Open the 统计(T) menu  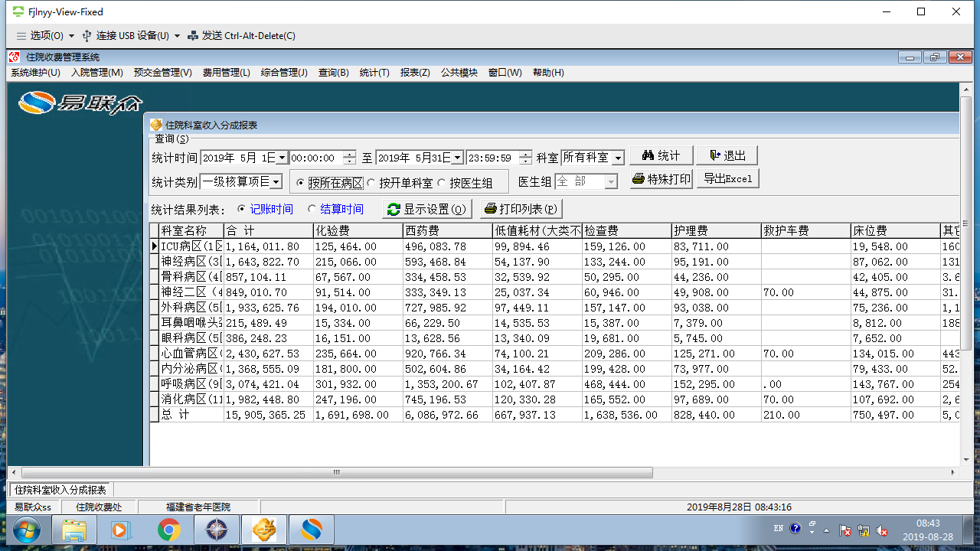pos(374,73)
